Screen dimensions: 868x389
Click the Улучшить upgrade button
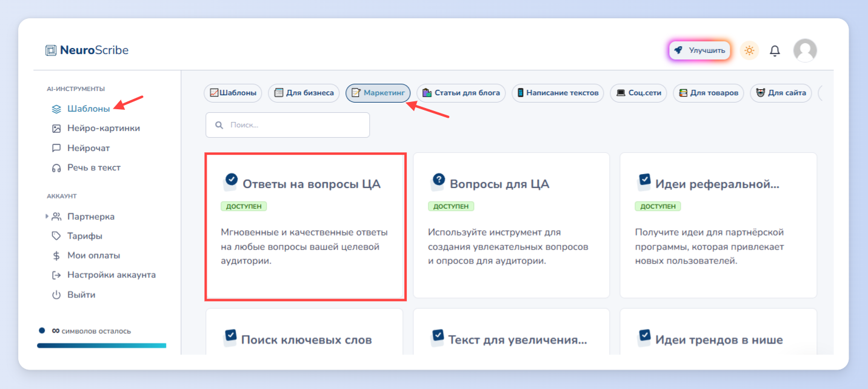(x=699, y=50)
